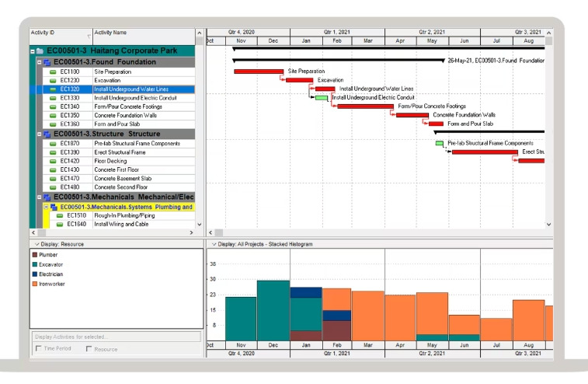Collapse the EC00501-3.Structure group
Image resolution: width=588 pixels, height=384 pixels.
tap(39, 134)
